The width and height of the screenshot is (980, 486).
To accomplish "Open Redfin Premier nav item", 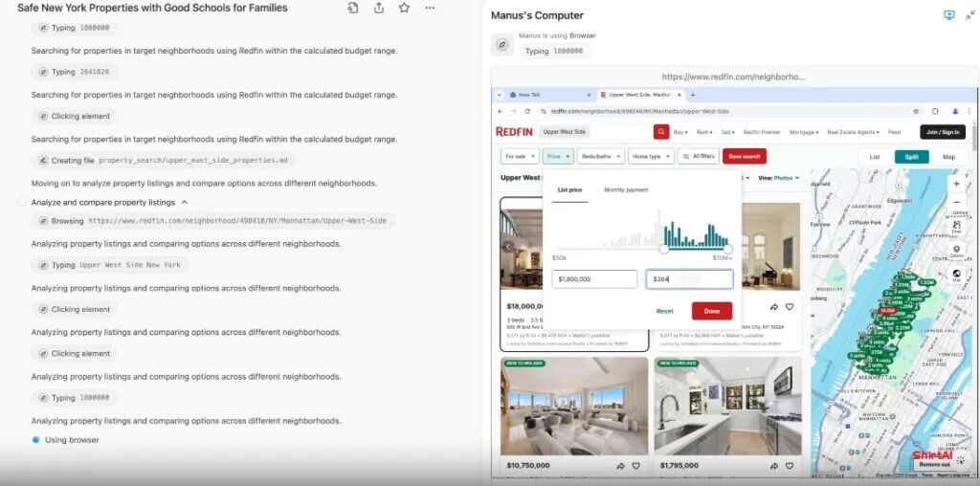I will 761,132.
